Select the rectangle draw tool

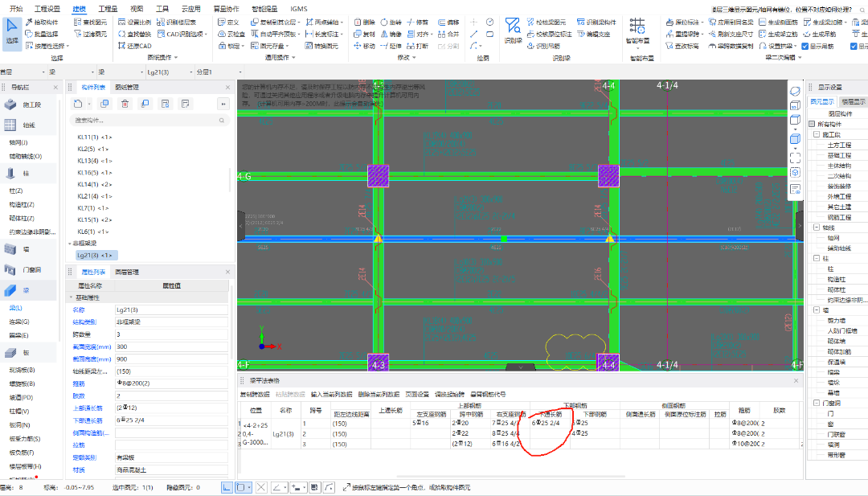tap(490, 34)
